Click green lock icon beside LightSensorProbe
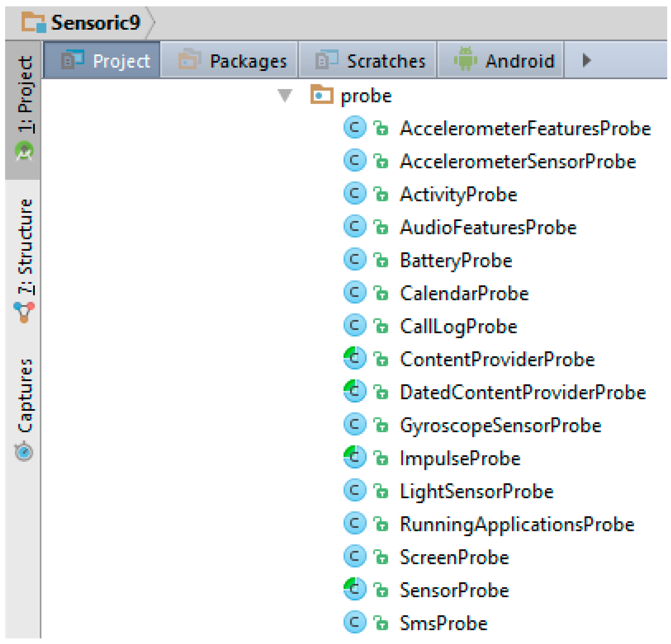Image resolution: width=671 pixels, height=644 pixels. pos(381,491)
